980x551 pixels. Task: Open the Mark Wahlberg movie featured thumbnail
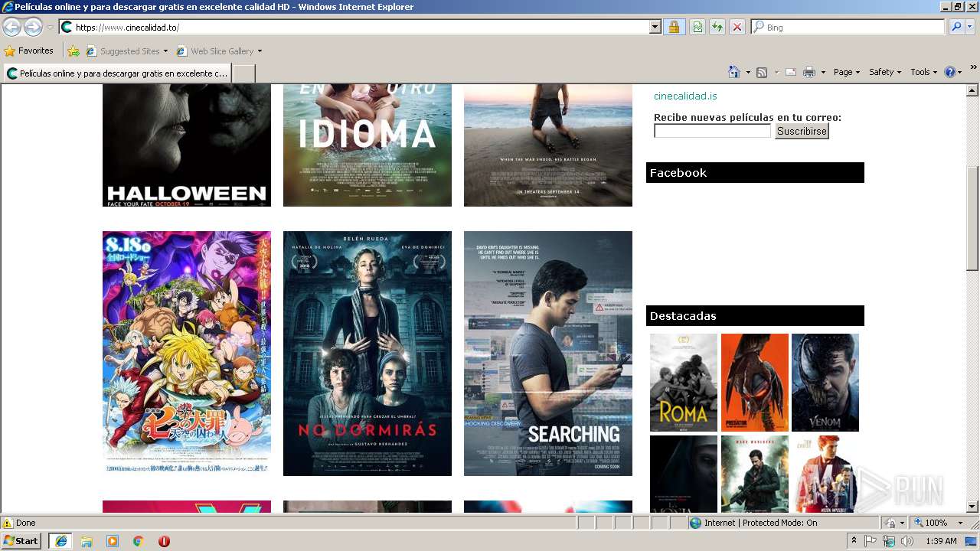(755, 474)
